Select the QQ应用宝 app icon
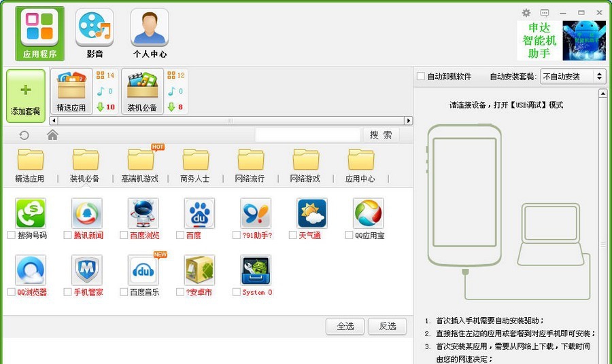 tap(368, 213)
